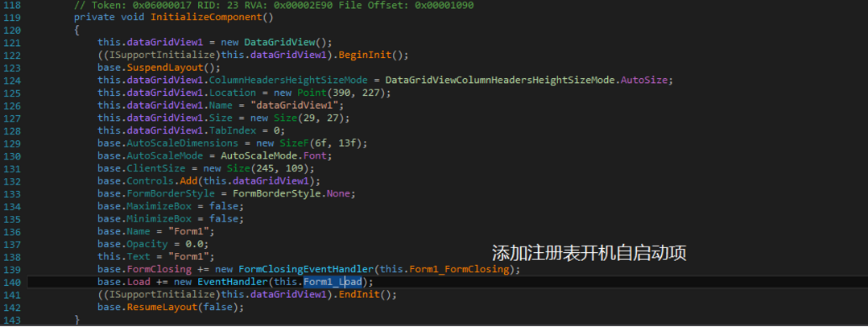Click the Name property on line 126

click(221, 106)
